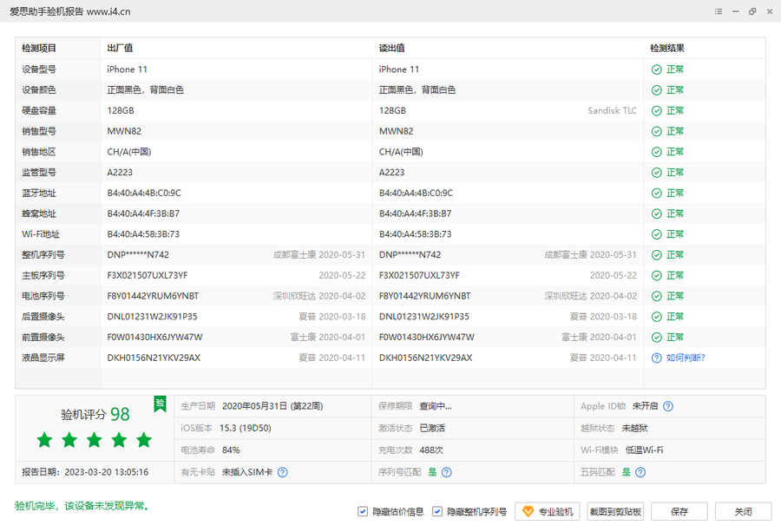Click green check icon for 设备颜色

(x=657, y=90)
